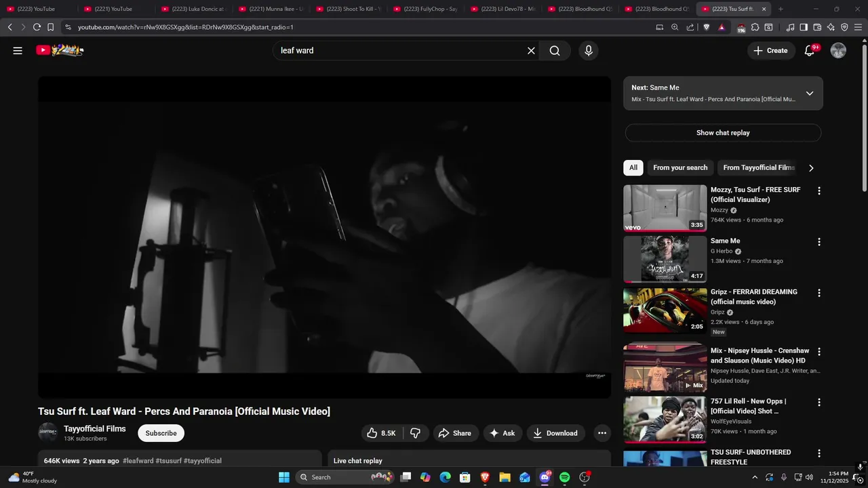Open Mozzy FREE SURF video thumbnail
The image size is (868, 488).
665,208
